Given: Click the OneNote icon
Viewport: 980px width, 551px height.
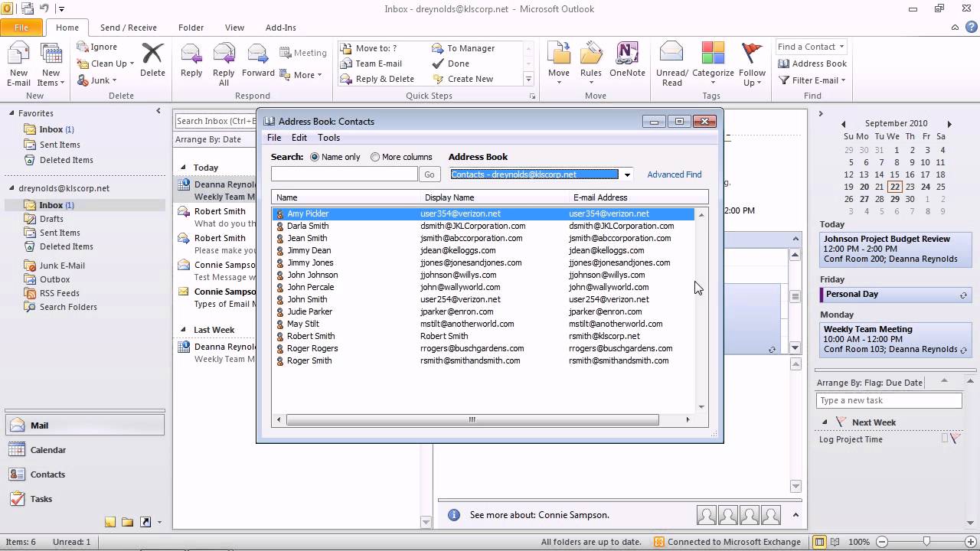Looking at the screenshot, I should (627, 54).
